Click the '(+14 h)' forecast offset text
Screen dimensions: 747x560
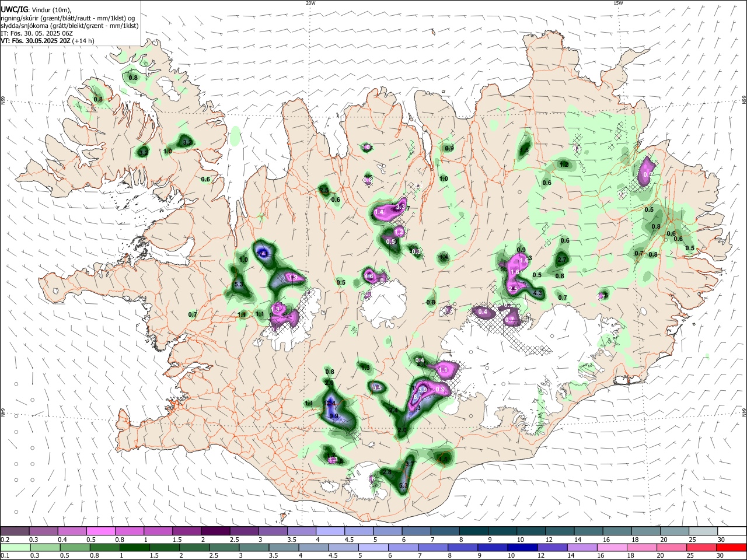point(83,41)
